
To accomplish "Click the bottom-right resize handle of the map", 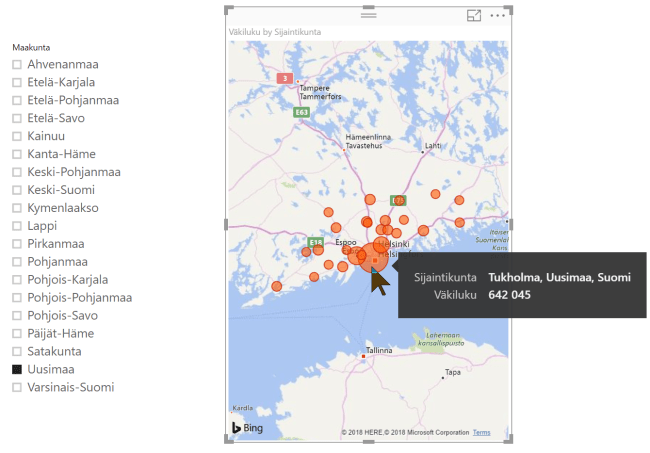I will coord(510,442).
